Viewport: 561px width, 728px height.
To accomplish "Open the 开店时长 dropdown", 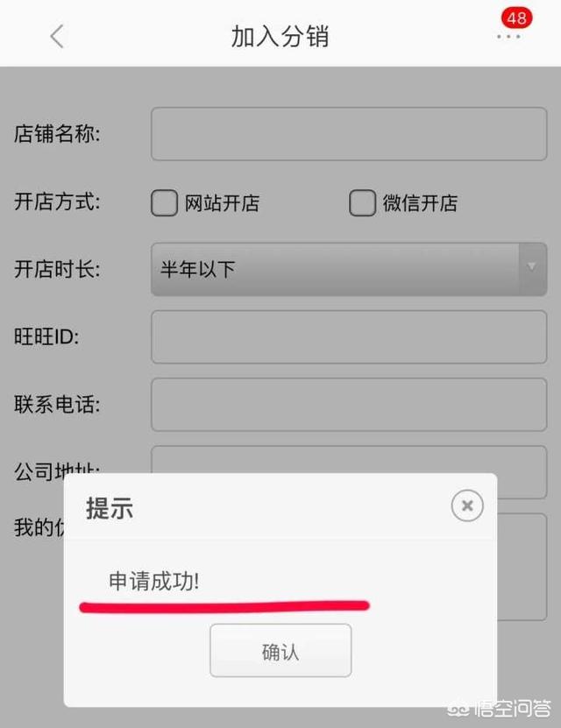I will click(349, 269).
